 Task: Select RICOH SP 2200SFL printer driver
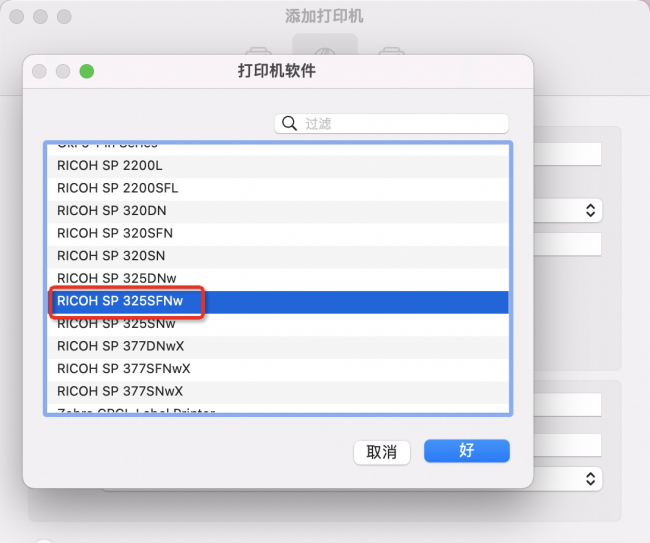[x=278, y=188]
